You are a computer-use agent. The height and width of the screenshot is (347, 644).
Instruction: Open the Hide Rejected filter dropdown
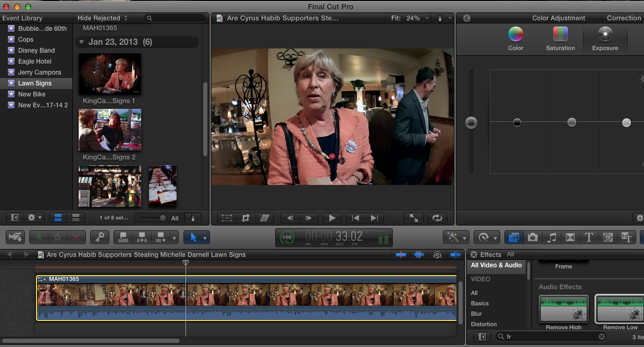click(x=102, y=18)
